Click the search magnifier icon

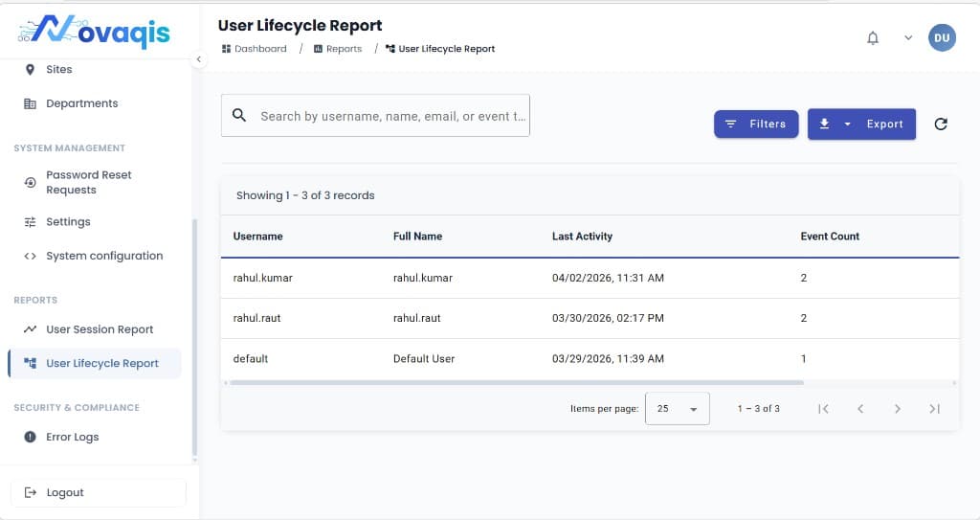pos(239,116)
